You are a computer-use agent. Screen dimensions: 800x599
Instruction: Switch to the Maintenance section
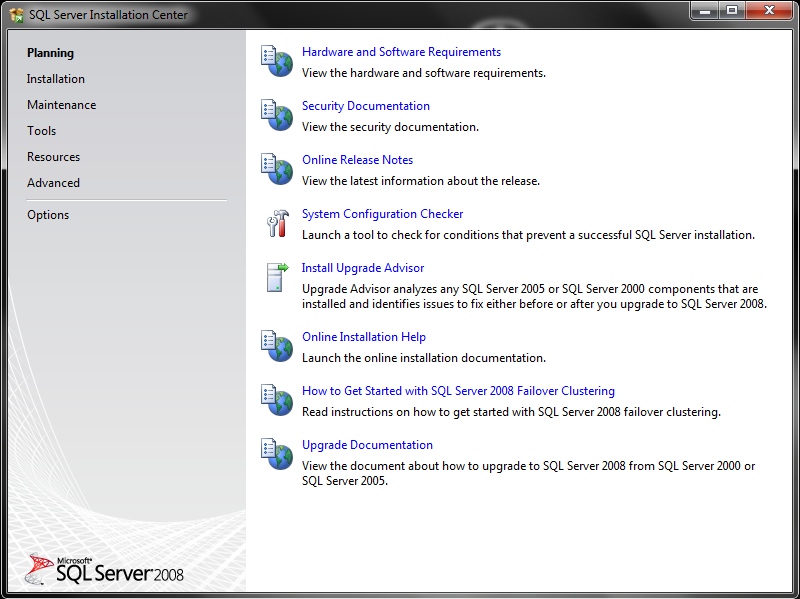click(61, 104)
